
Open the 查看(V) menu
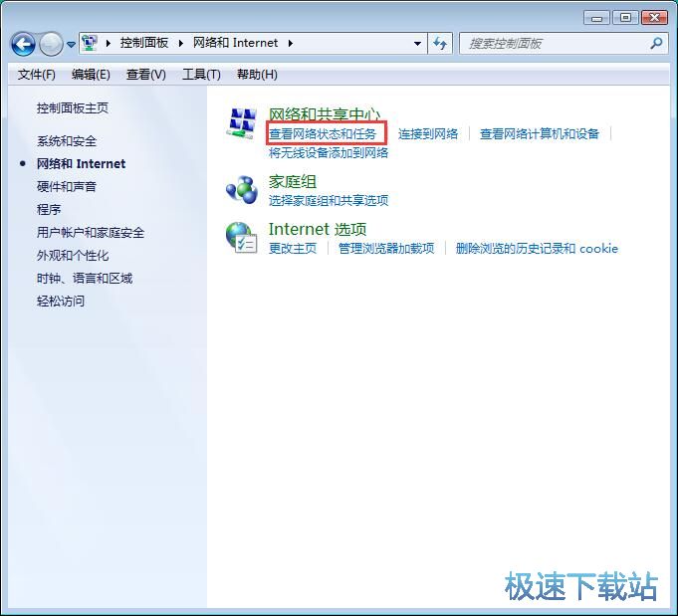point(145,75)
